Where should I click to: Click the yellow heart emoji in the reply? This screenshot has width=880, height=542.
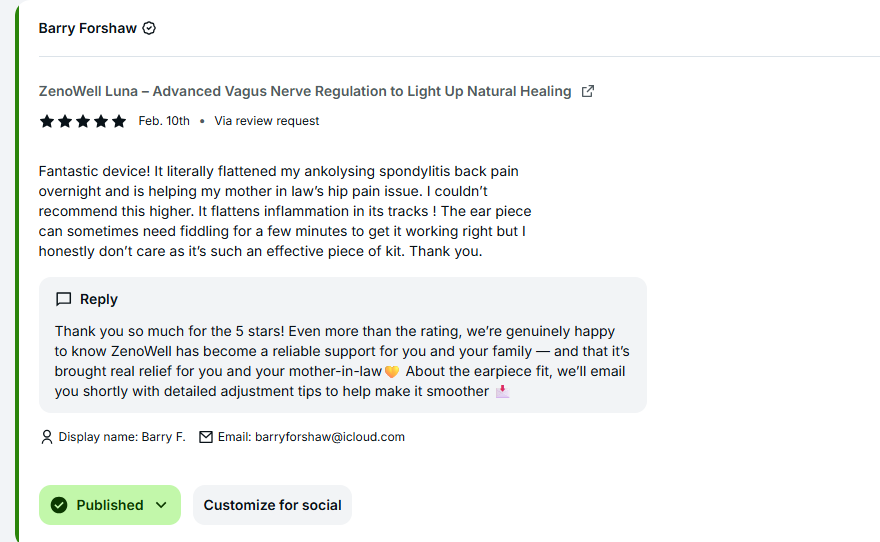pyautogui.click(x=392, y=372)
